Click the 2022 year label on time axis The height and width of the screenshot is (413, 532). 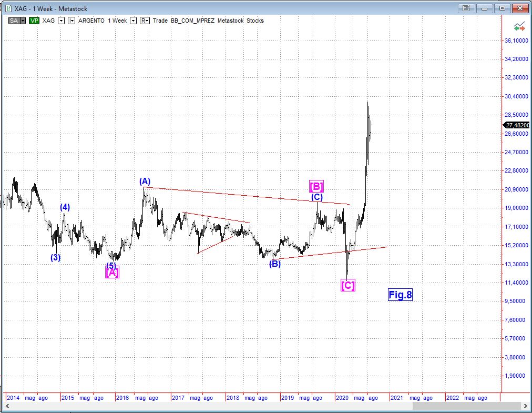click(x=453, y=398)
